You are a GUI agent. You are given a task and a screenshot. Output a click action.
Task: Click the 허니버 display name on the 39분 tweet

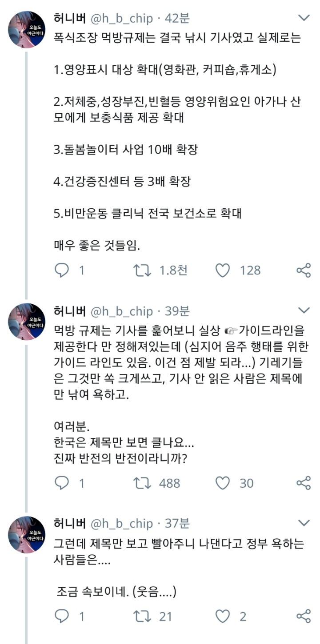pos(69,311)
